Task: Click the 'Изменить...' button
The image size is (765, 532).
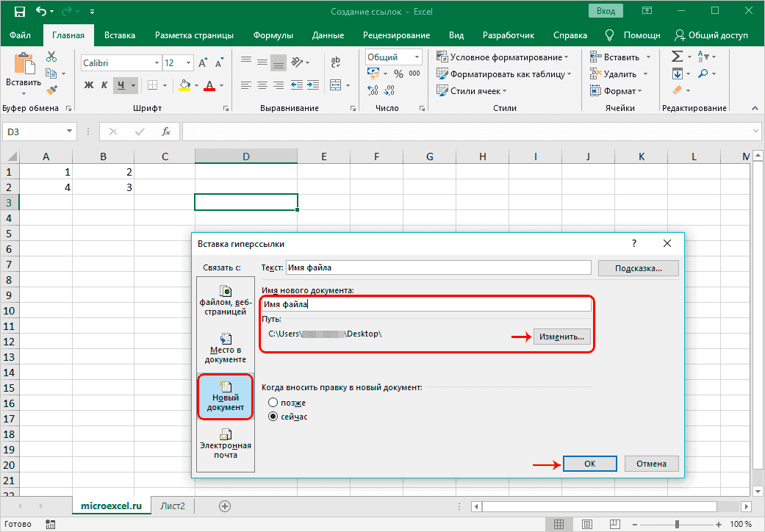Action: point(561,336)
